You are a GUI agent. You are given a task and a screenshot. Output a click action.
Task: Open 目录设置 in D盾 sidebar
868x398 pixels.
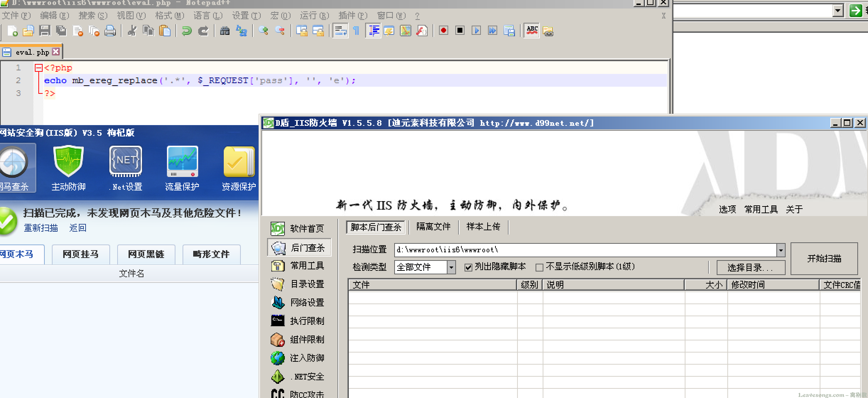299,284
